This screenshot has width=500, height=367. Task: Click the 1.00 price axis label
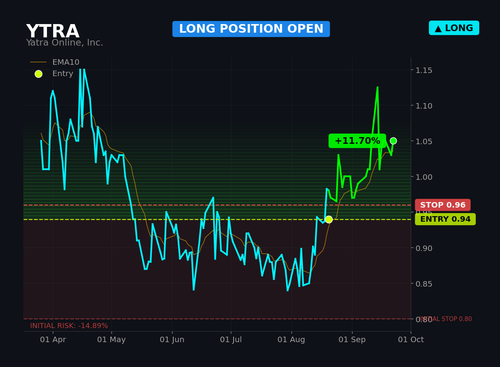(x=424, y=177)
